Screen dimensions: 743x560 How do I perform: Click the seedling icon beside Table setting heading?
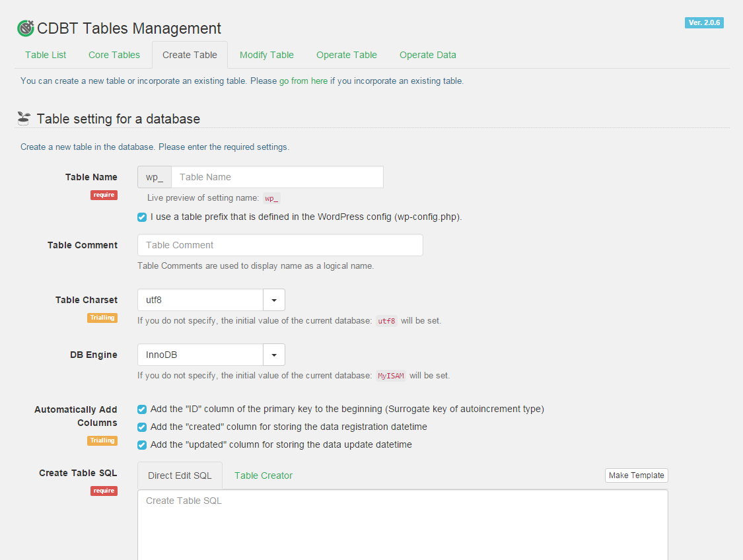tap(24, 119)
